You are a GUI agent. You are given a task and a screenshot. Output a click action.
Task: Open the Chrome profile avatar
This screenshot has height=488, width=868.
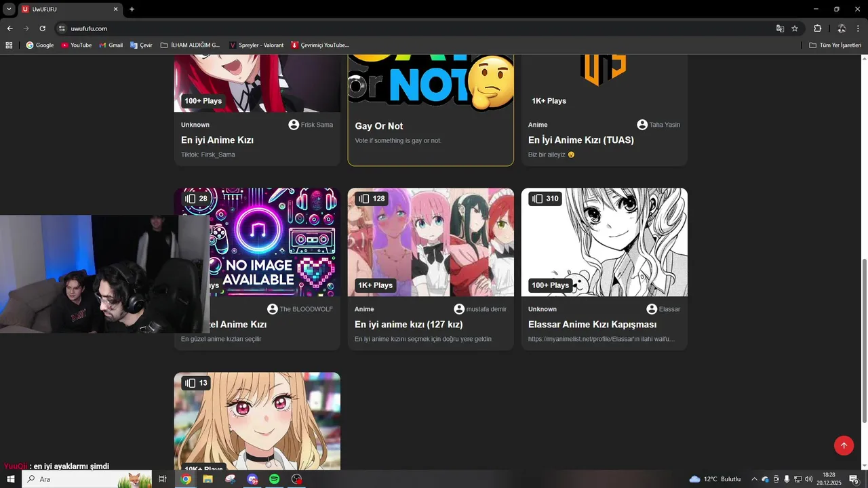841,28
